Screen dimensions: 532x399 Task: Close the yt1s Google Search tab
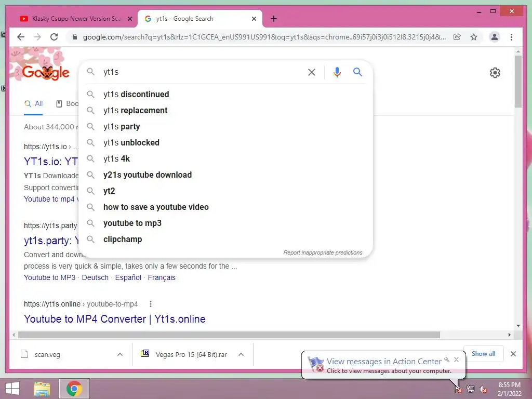254,19
